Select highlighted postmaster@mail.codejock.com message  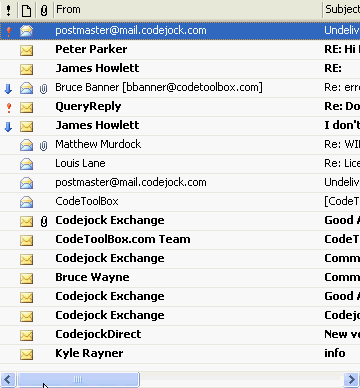tap(180, 31)
